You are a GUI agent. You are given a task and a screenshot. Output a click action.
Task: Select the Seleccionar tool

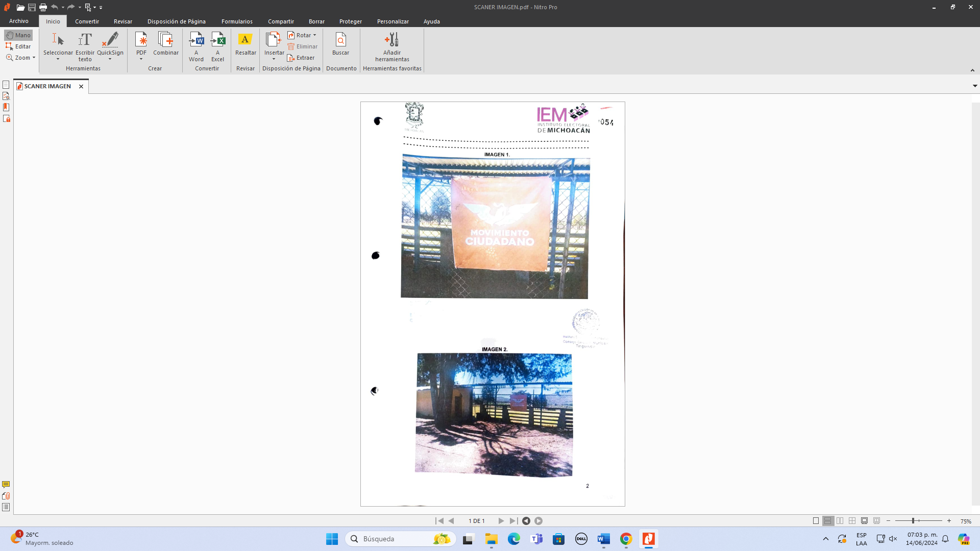(x=58, y=46)
